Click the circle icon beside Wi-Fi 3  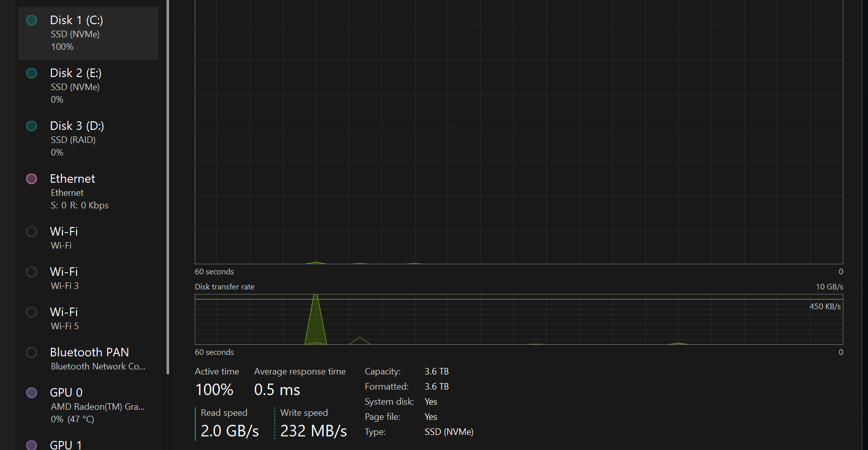click(32, 272)
